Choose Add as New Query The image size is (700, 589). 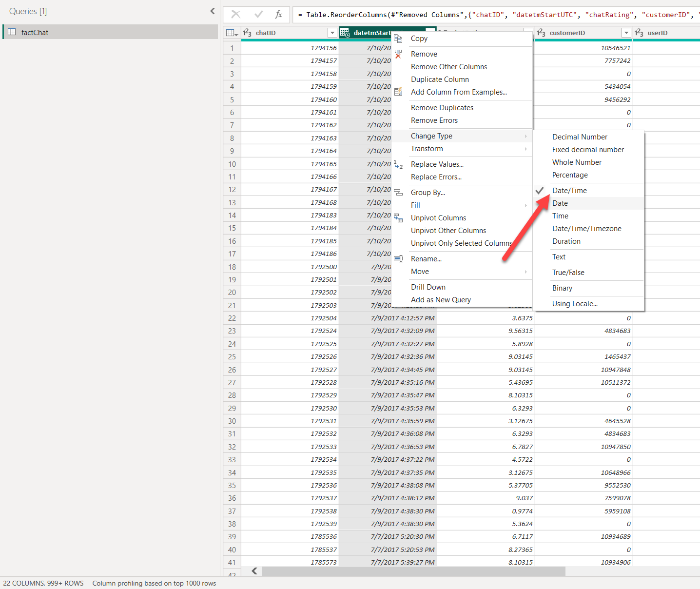pos(440,299)
